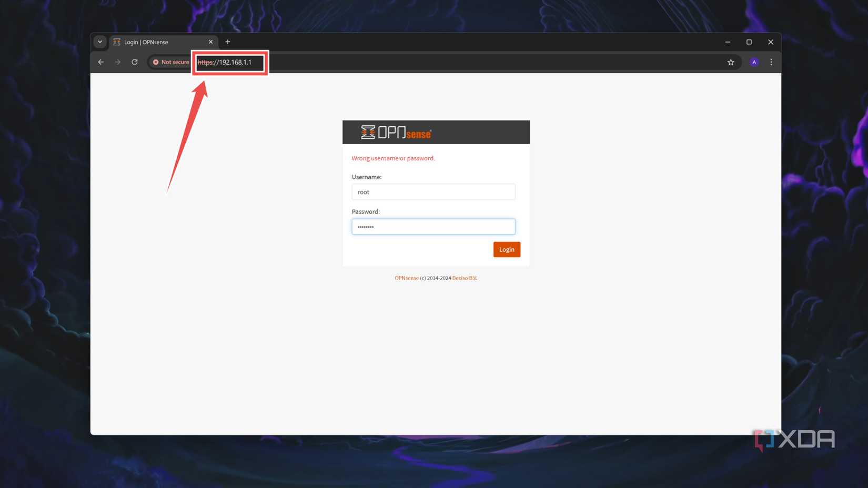The height and width of the screenshot is (488, 868).
Task: Switch to the Login | OPNsense tab
Action: point(153,42)
